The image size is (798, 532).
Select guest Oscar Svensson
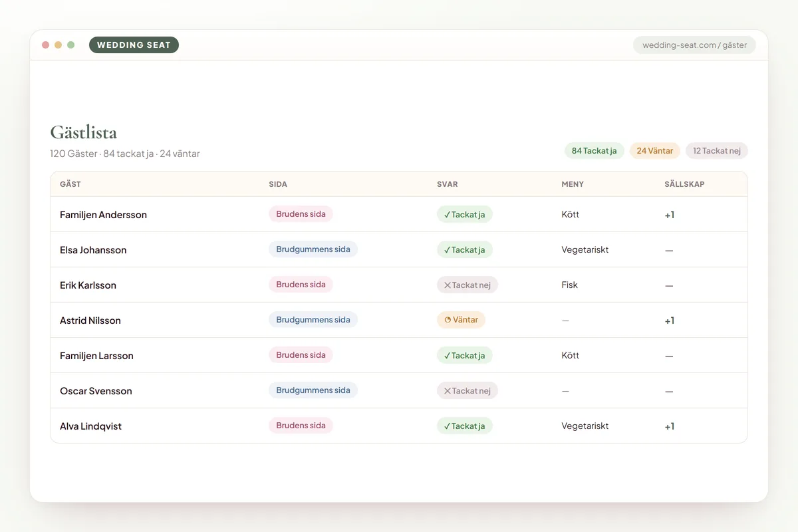96,391
